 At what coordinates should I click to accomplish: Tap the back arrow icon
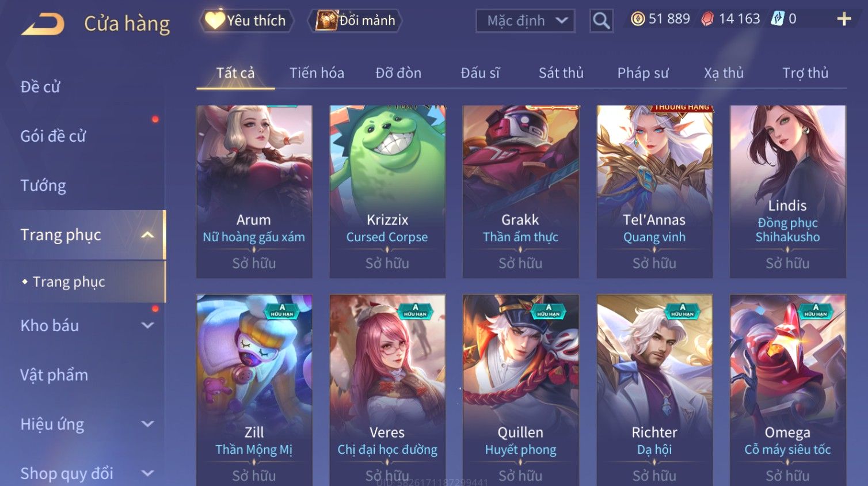43,24
